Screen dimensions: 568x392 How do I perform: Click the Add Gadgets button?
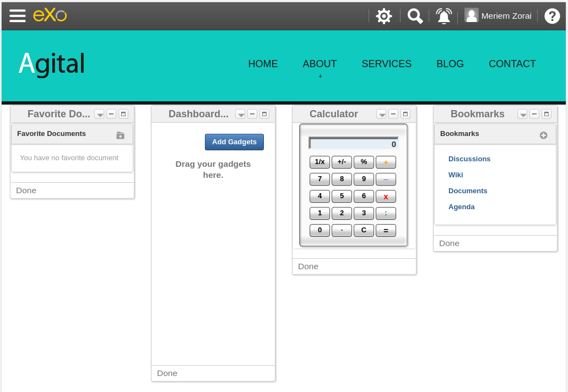pyautogui.click(x=234, y=142)
